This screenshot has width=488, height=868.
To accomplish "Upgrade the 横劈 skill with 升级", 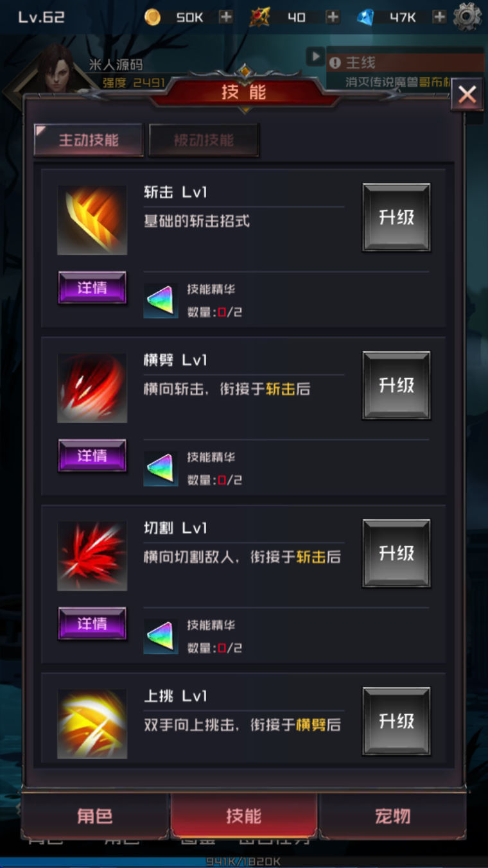I will click(x=396, y=385).
